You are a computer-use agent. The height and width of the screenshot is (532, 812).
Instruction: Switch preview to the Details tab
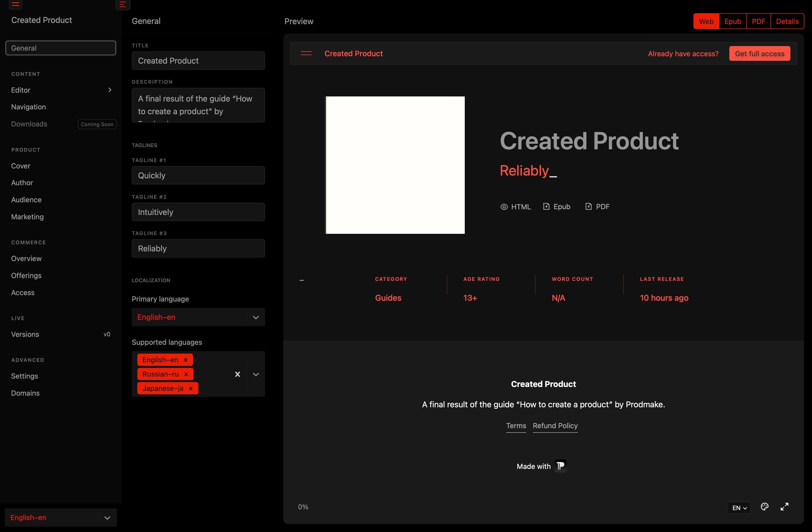click(x=787, y=21)
